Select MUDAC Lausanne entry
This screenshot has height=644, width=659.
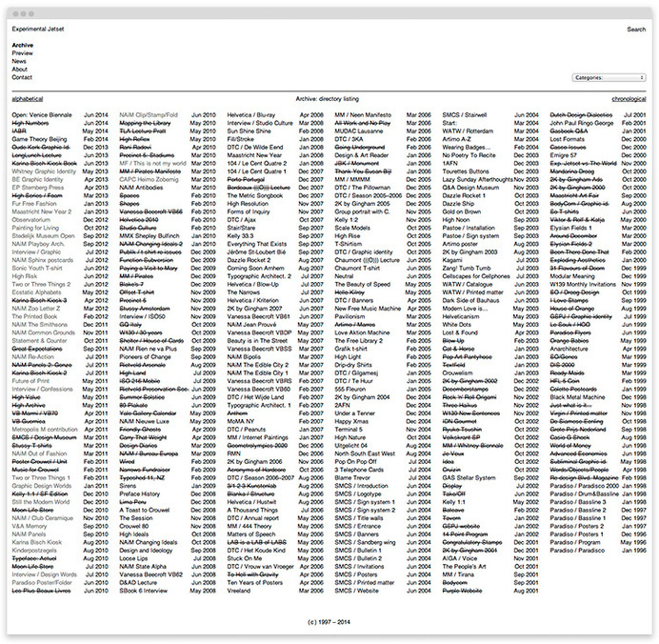point(359,131)
